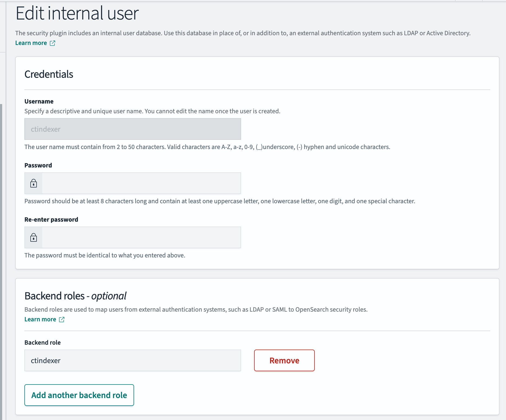Image resolution: width=506 pixels, height=420 pixels.
Task: Click the disabled ctindexer Username field
Action: pos(132,129)
